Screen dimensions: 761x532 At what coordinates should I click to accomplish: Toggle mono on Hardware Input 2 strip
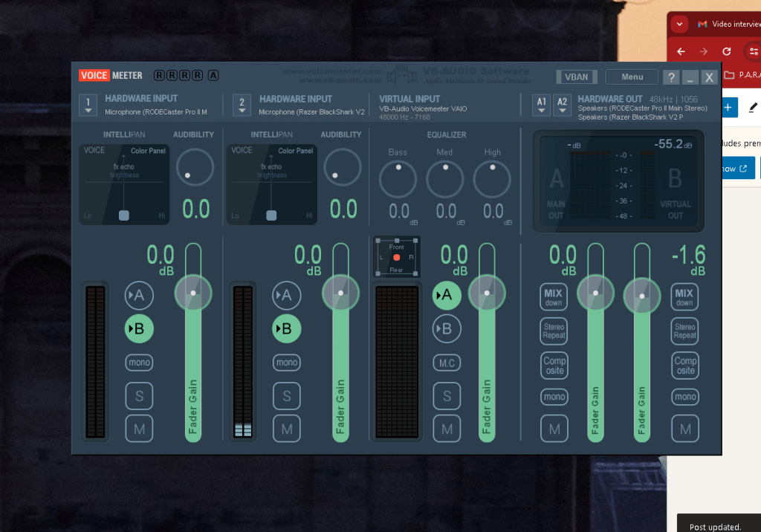(287, 363)
